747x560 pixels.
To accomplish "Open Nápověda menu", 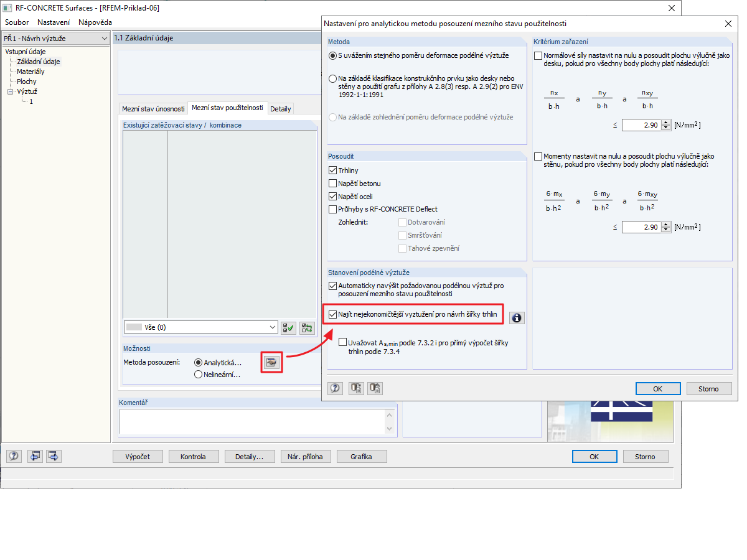I will (95, 22).
